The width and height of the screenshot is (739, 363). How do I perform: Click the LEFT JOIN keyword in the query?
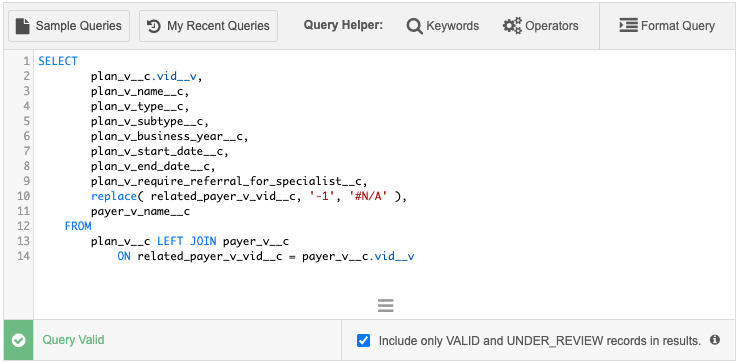coord(187,241)
